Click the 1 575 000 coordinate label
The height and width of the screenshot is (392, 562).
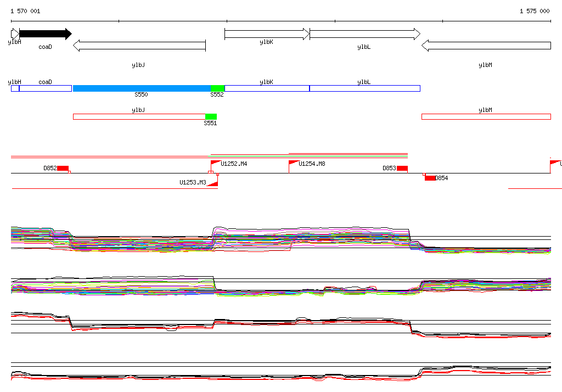click(535, 11)
